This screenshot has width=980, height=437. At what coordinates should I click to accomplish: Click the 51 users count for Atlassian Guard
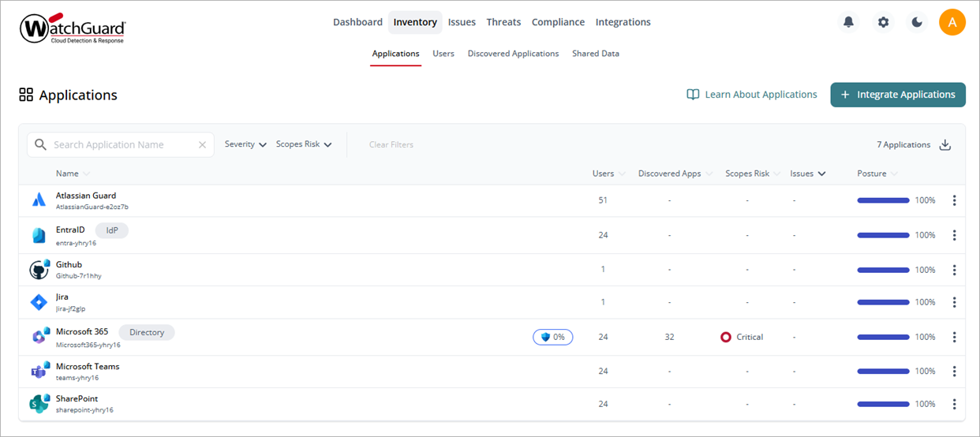coord(603,200)
